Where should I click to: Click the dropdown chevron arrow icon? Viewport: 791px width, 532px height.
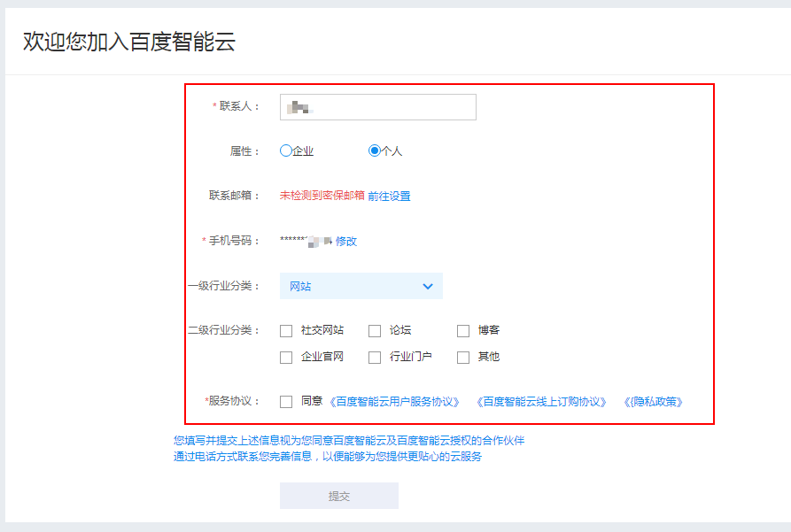coord(428,287)
